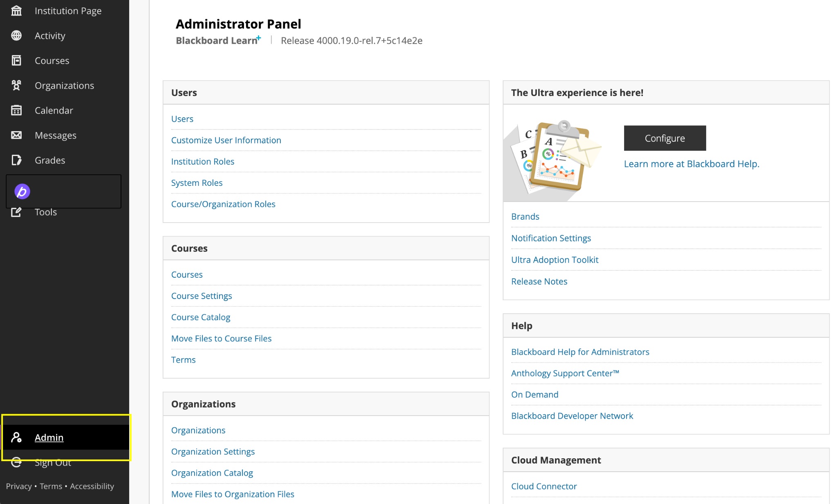Open Cloud Connector link
This screenshot has width=837, height=504.
[x=544, y=486]
